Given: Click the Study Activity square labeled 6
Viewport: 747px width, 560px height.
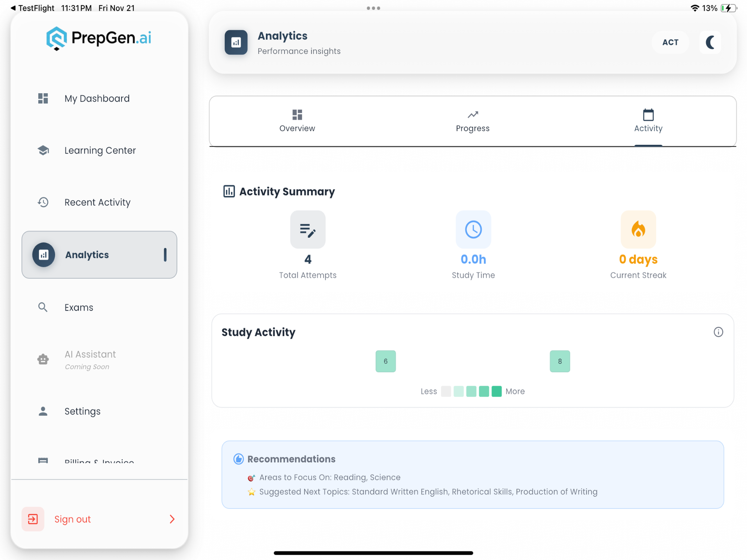Looking at the screenshot, I should coord(386,361).
